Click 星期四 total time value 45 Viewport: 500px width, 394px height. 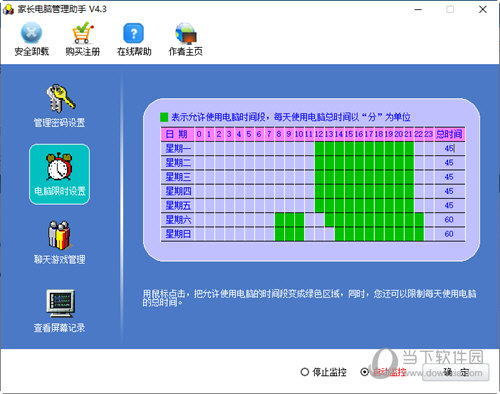click(x=449, y=191)
